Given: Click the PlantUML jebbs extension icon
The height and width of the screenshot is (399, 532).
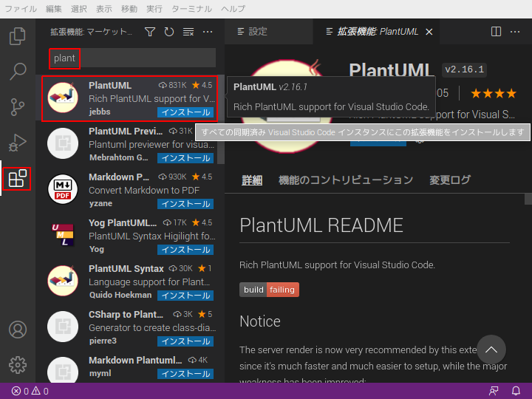Looking at the screenshot, I should [63, 98].
